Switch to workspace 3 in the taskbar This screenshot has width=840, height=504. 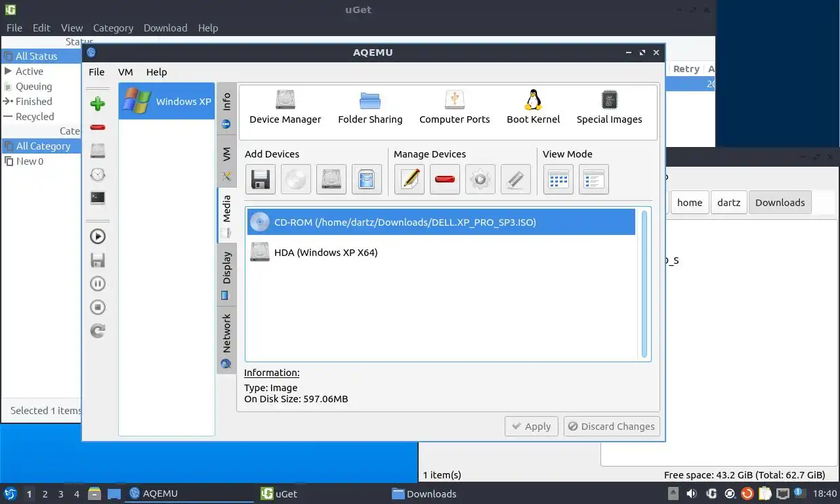click(x=61, y=494)
